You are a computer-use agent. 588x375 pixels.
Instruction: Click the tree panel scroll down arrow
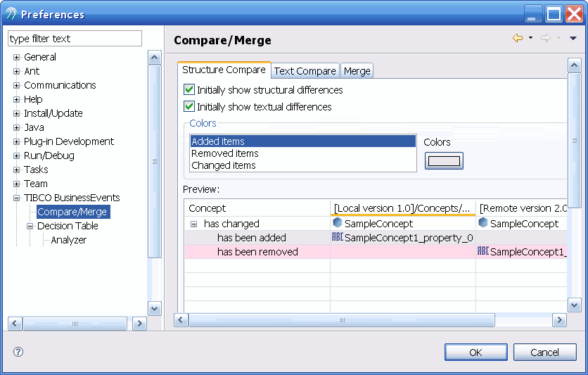pyautogui.click(x=155, y=309)
